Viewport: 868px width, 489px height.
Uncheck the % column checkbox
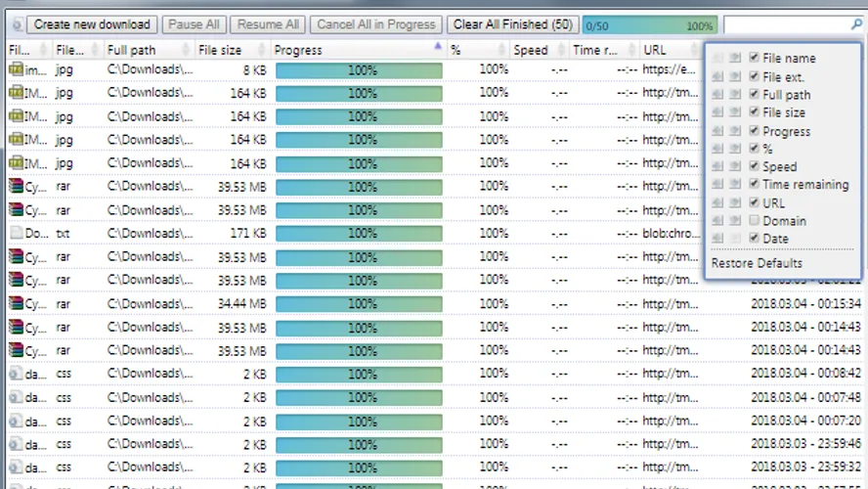point(754,148)
